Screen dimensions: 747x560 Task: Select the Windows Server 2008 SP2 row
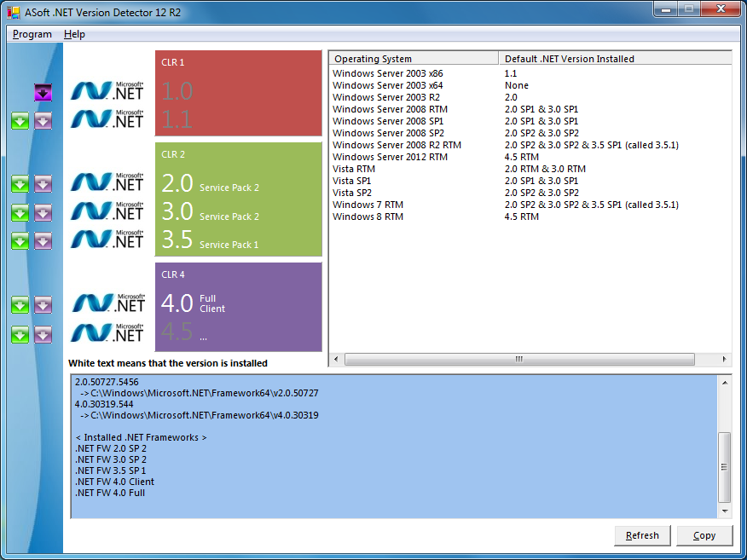tap(530, 133)
